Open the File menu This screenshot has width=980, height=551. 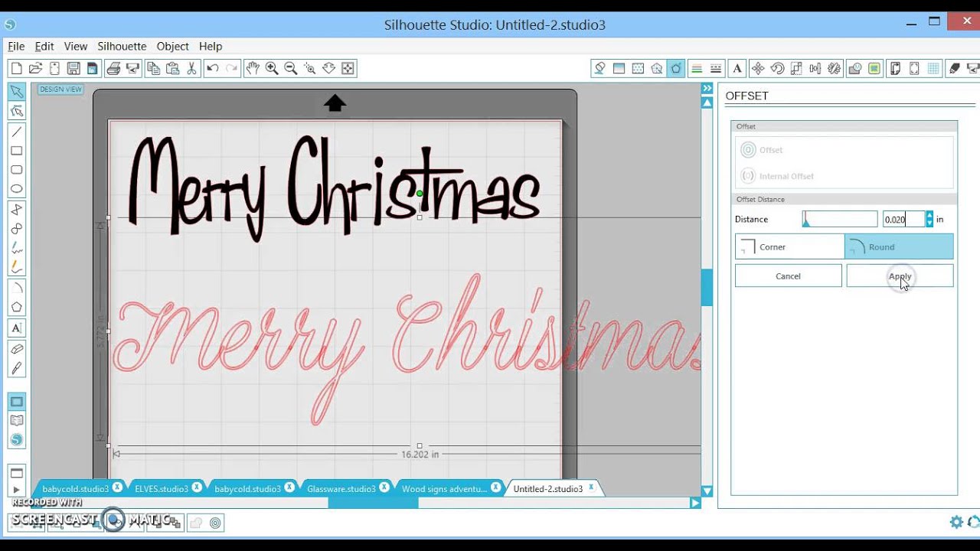click(x=16, y=46)
